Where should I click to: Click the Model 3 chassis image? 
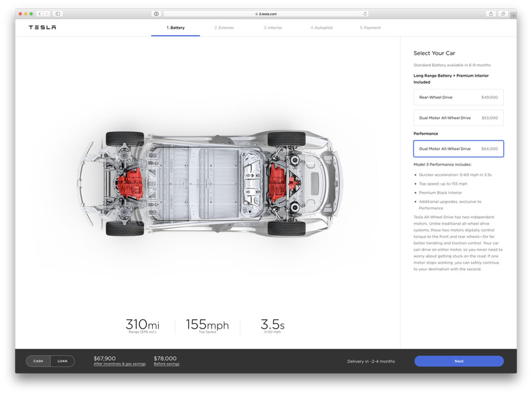pos(210,183)
